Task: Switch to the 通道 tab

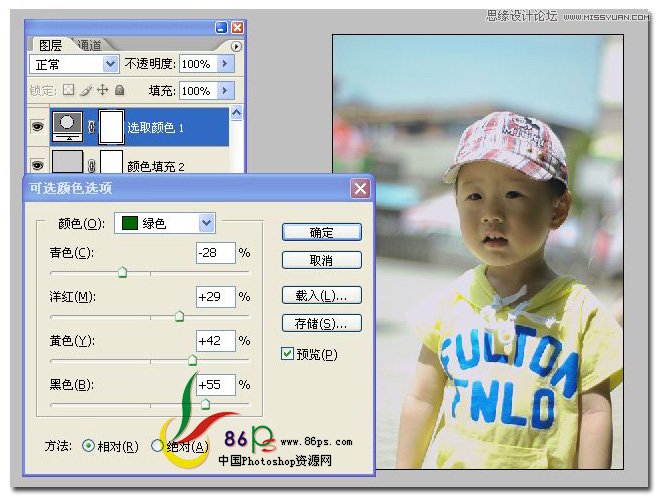Action: (90, 45)
